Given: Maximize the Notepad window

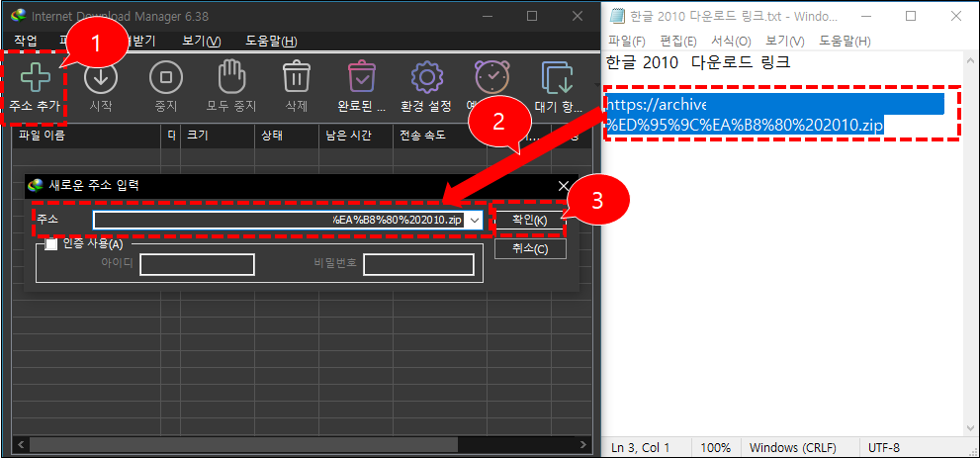Looking at the screenshot, I should pos(911,16).
